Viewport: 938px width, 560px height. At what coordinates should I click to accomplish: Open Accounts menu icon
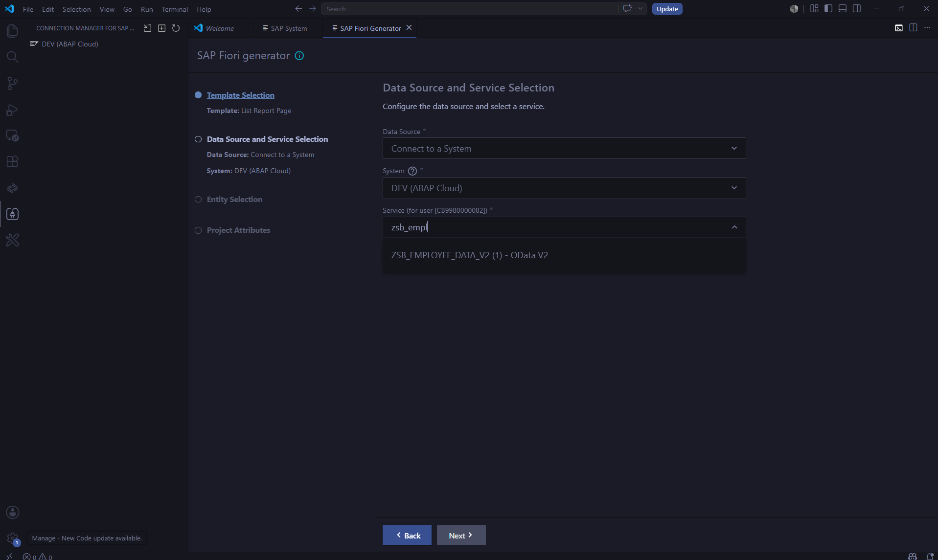[12, 512]
